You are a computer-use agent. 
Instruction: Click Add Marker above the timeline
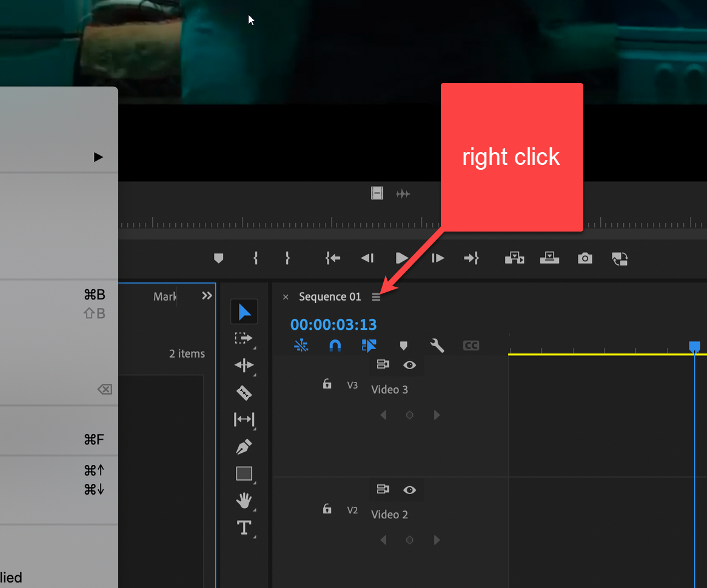click(218, 258)
